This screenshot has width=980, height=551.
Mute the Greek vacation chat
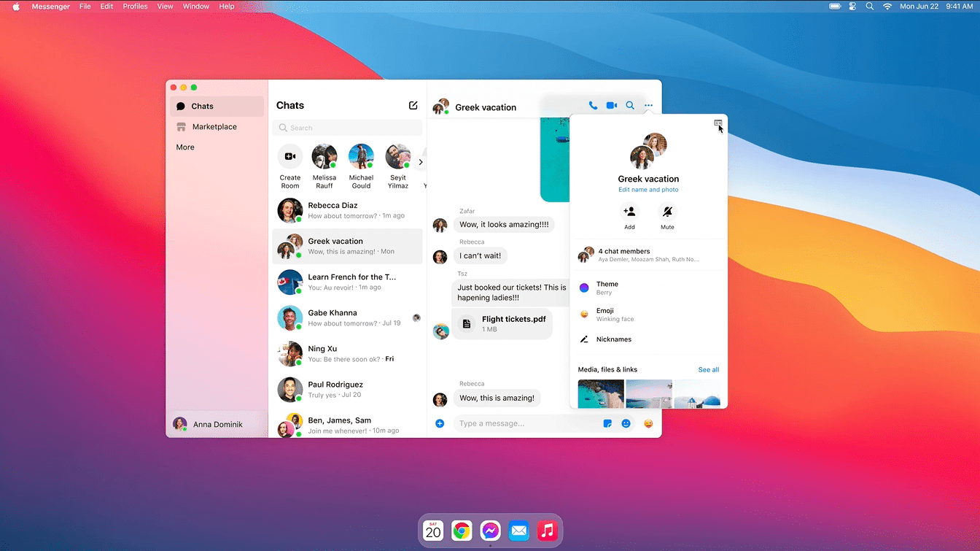(667, 212)
